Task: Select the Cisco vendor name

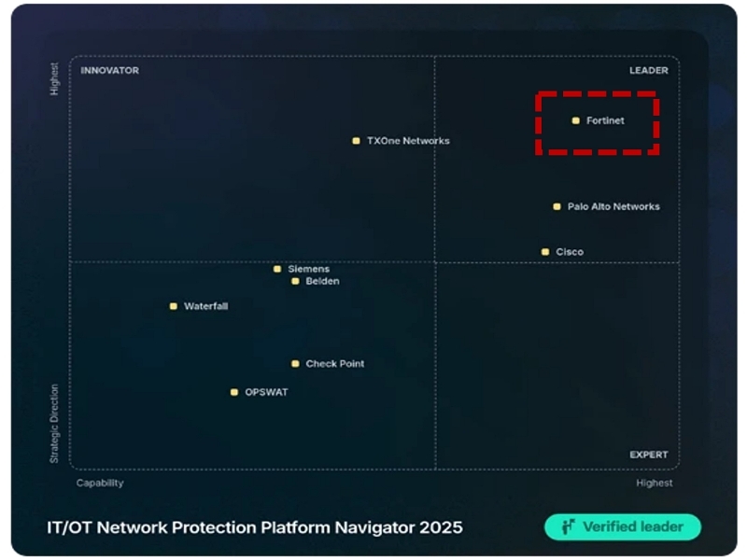Action: pyautogui.click(x=570, y=252)
